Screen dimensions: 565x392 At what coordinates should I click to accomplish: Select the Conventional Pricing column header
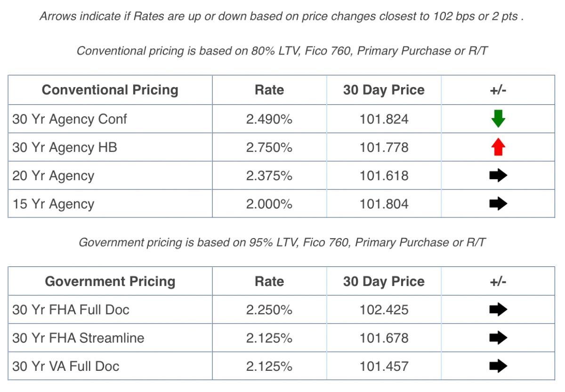pyautogui.click(x=110, y=90)
